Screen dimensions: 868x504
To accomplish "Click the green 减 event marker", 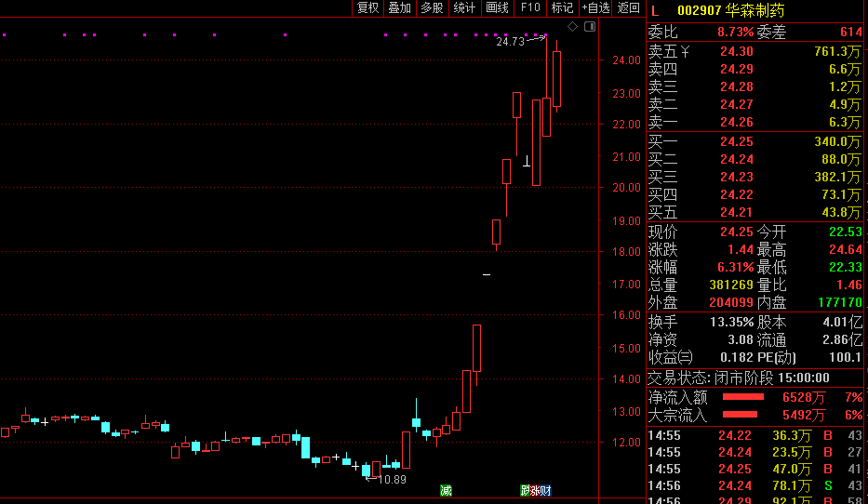I will [446, 490].
